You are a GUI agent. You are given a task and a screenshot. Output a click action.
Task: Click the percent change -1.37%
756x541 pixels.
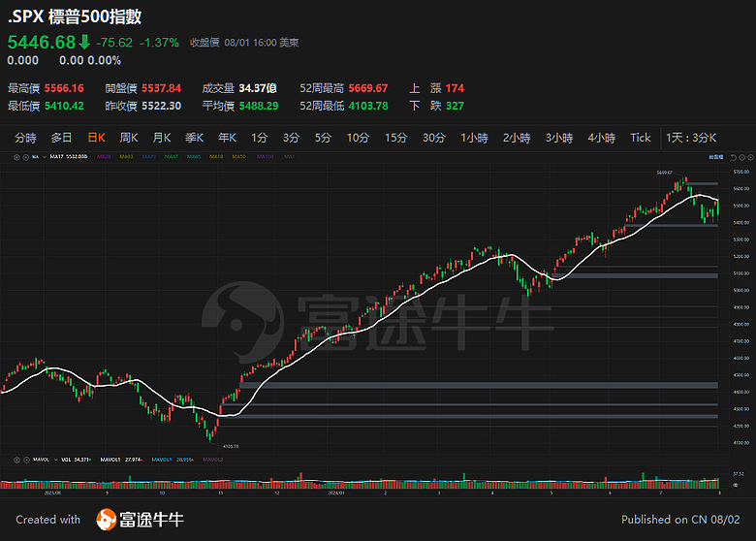click(x=160, y=43)
